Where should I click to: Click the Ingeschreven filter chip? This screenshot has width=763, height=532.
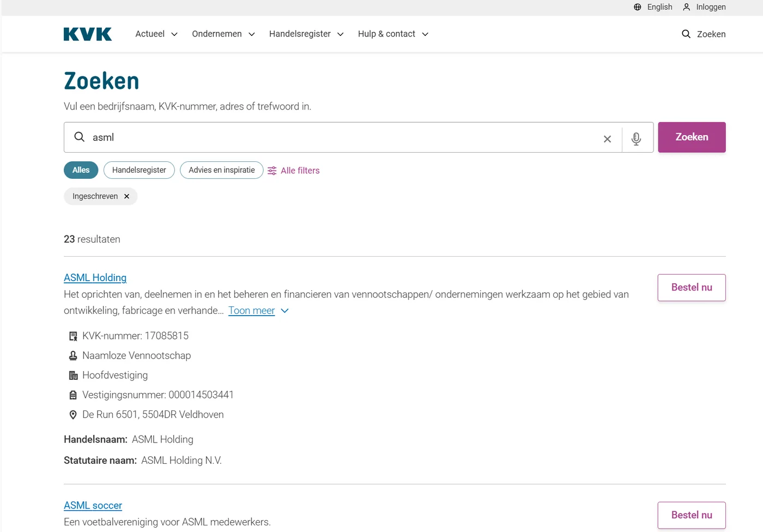[x=101, y=196]
